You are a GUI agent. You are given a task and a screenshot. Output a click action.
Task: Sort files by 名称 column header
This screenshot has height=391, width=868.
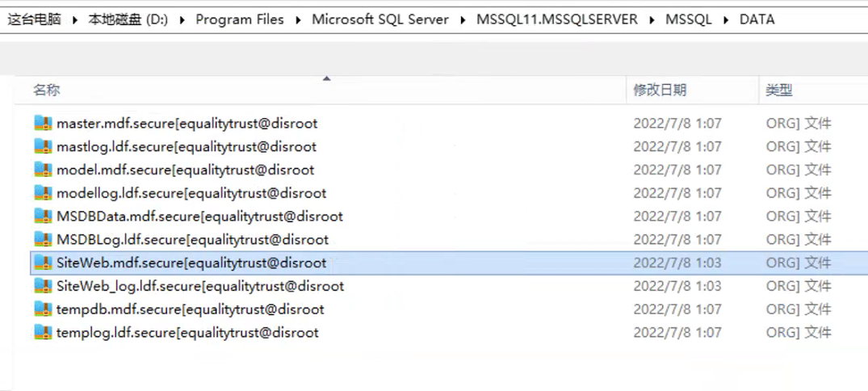pyautogui.click(x=47, y=90)
